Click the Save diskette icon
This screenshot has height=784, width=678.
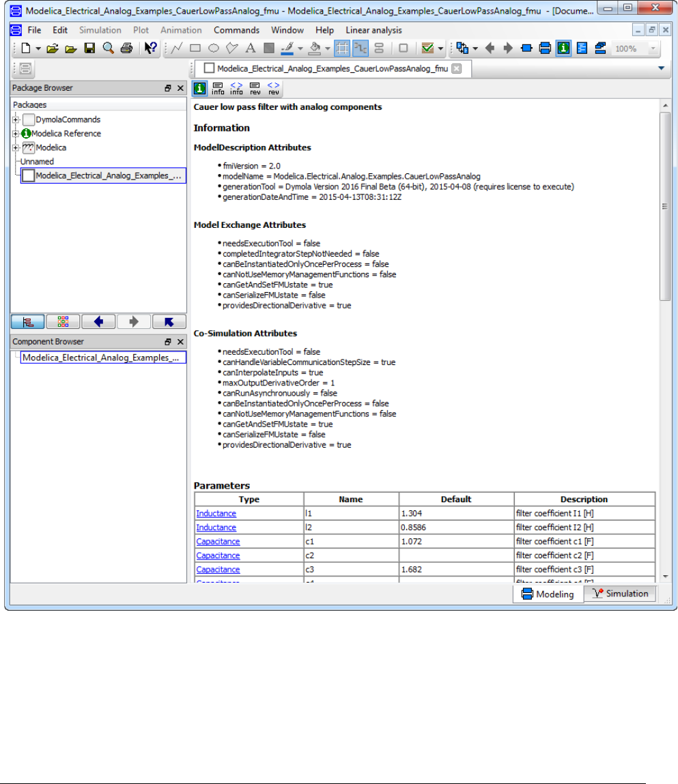click(x=89, y=48)
